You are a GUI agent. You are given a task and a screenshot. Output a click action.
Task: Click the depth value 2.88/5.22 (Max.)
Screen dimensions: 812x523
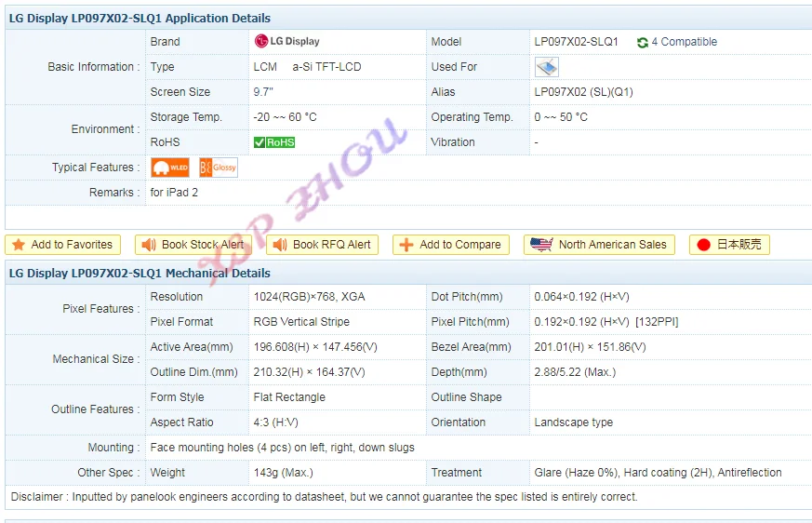tap(575, 371)
